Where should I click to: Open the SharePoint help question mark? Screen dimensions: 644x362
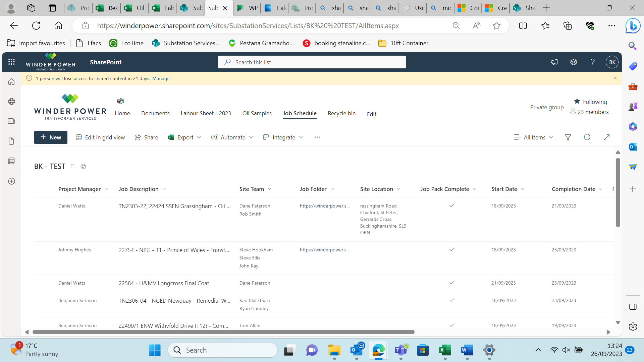point(593,62)
